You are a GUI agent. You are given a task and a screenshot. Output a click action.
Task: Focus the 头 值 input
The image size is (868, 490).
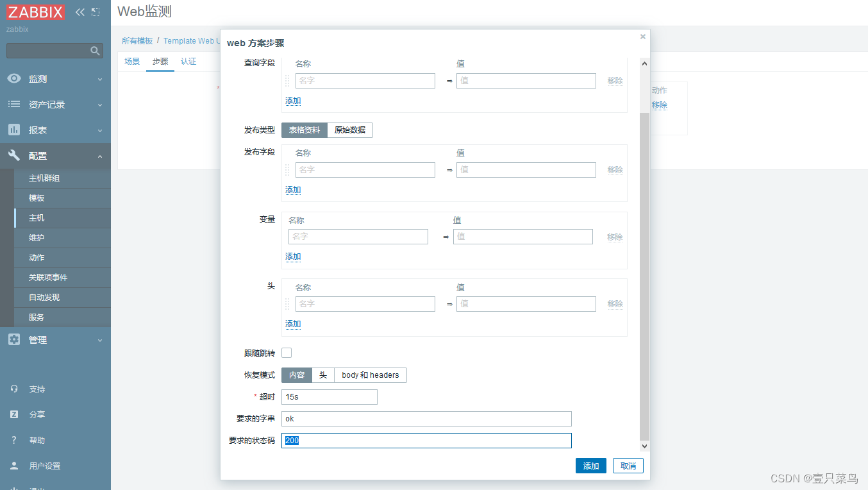point(526,304)
